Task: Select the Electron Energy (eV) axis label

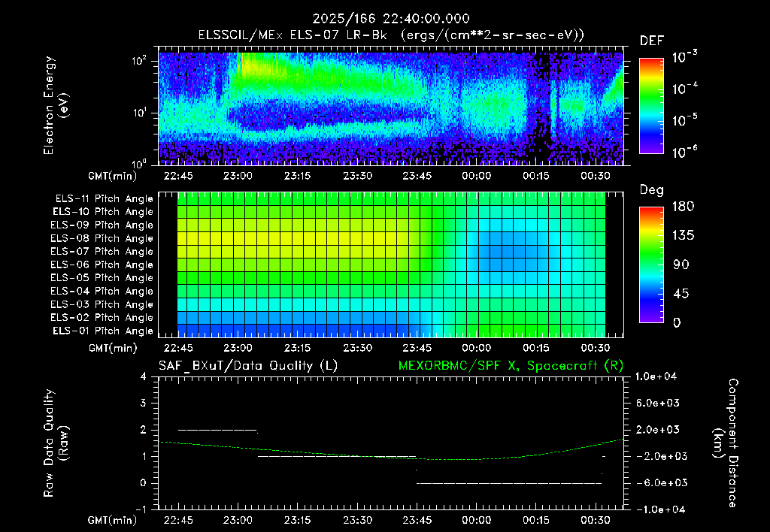Action: coord(56,105)
